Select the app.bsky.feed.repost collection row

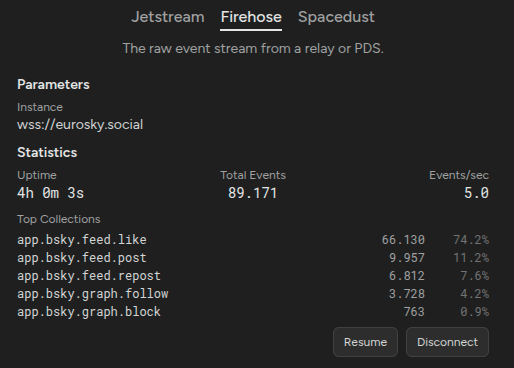point(253,276)
